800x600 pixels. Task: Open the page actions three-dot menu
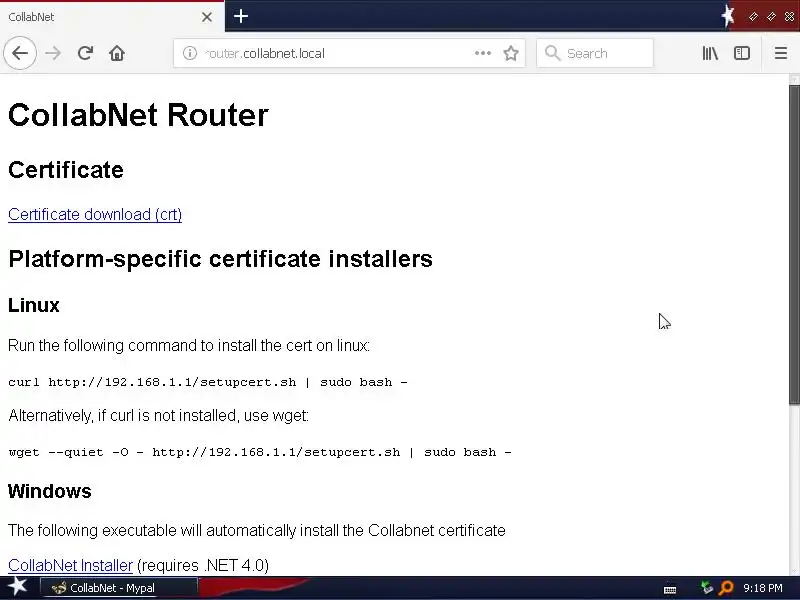tap(483, 53)
